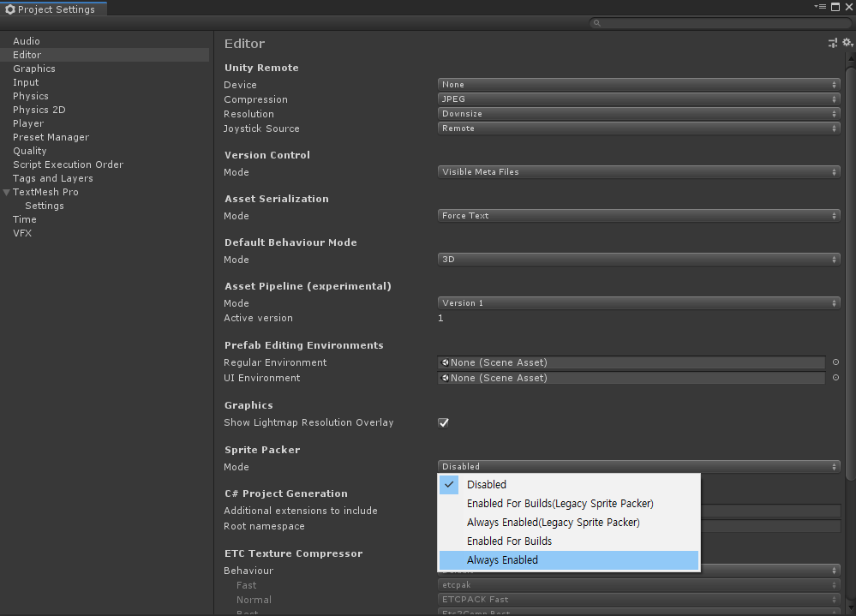Viewport: 856px width, 616px height.
Task: Click the ETC Texture Compressor heading
Action: pyautogui.click(x=293, y=553)
